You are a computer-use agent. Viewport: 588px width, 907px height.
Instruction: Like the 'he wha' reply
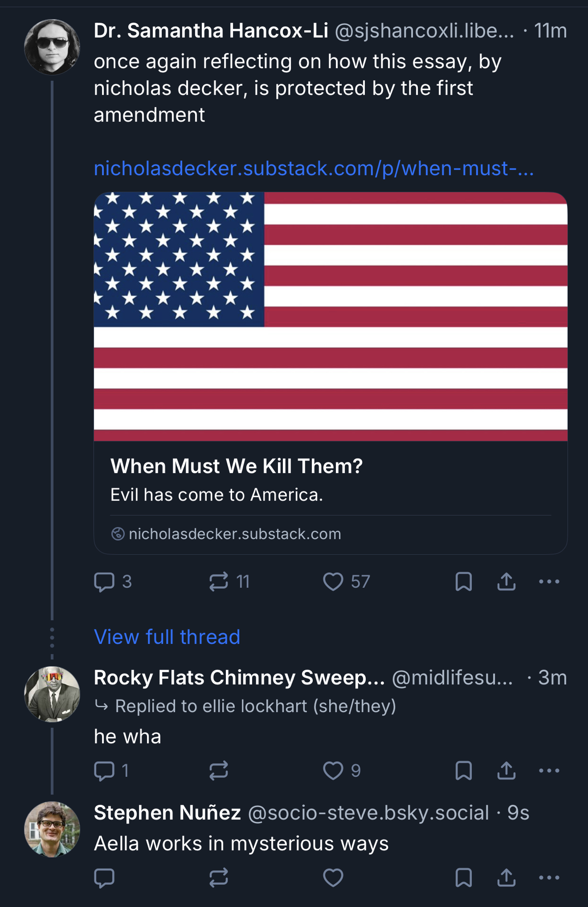click(x=333, y=771)
